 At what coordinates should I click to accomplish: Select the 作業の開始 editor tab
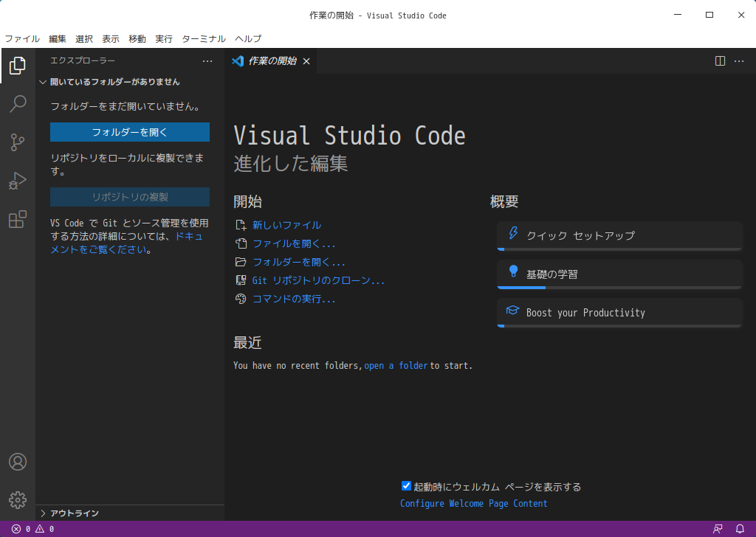click(x=271, y=61)
